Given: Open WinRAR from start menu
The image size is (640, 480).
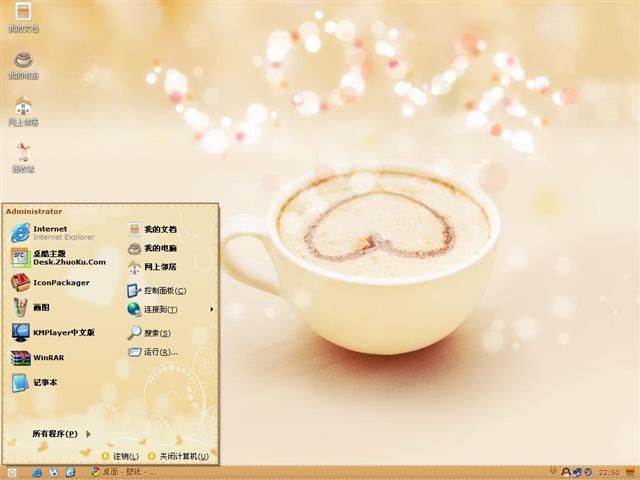Looking at the screenshot, I should coord(38,357).
